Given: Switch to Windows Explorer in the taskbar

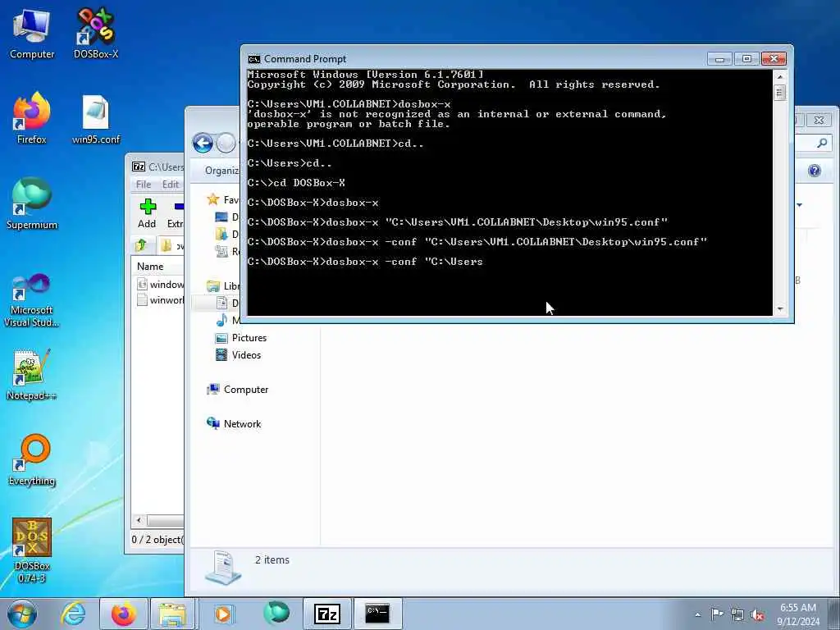Looking at the screenshot, I should (x=172, y=614).
